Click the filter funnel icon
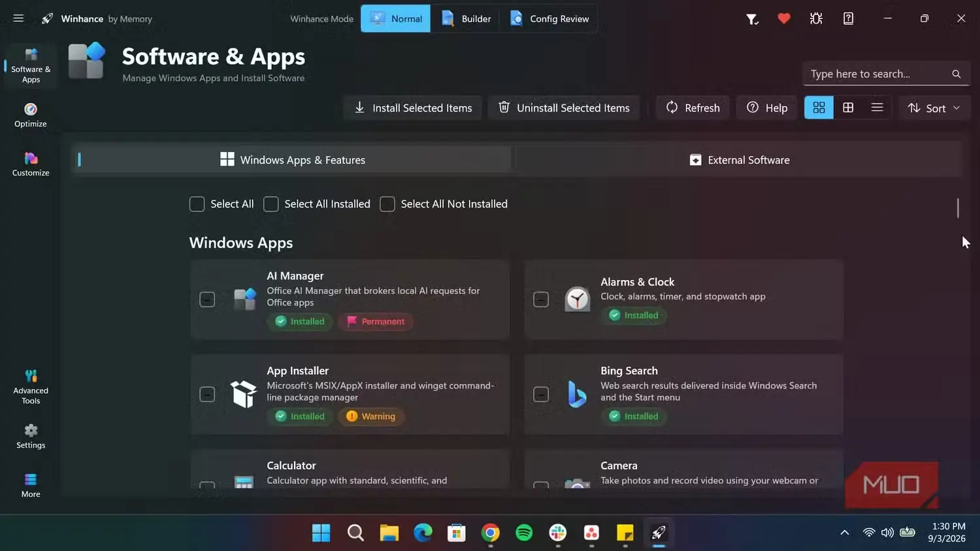 [752, 19]
